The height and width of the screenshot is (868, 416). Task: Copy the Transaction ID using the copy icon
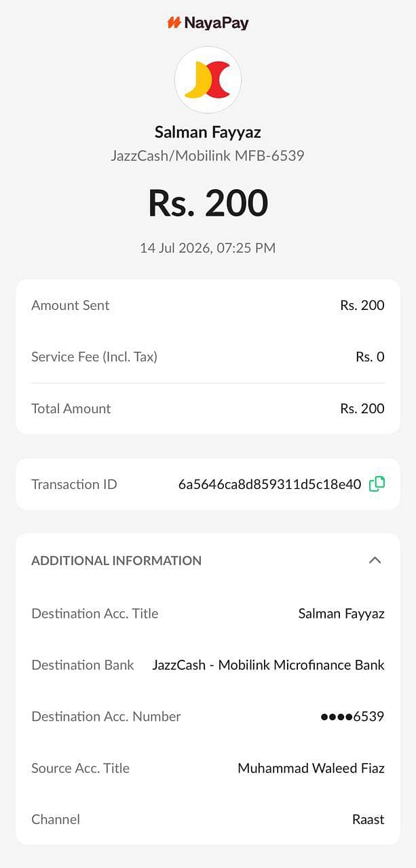pyautogui.click(x=377, y=484)
